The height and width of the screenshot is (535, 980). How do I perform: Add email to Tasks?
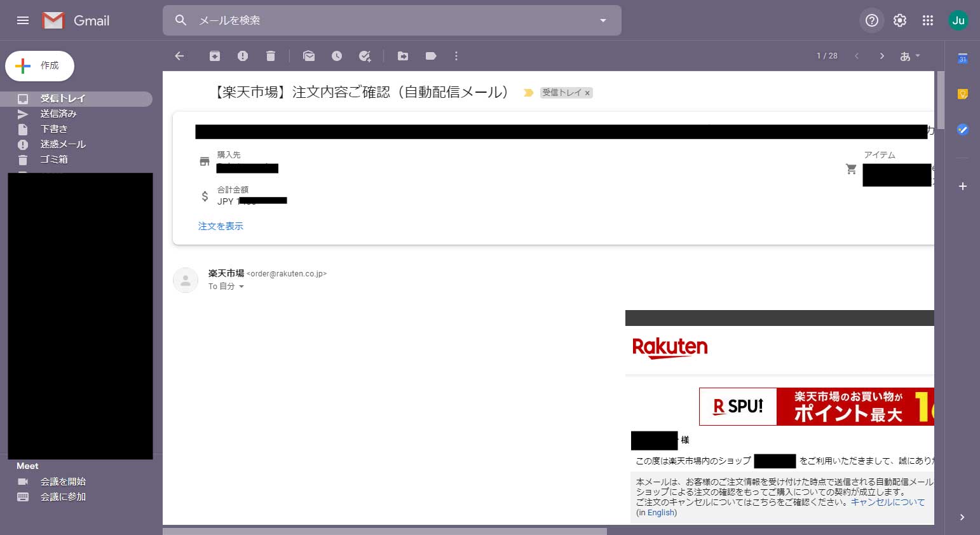coord(365,56)
